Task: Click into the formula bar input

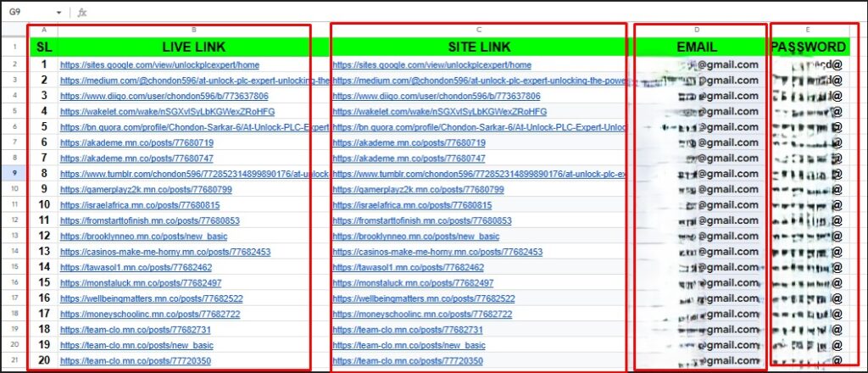Action: 476,12
